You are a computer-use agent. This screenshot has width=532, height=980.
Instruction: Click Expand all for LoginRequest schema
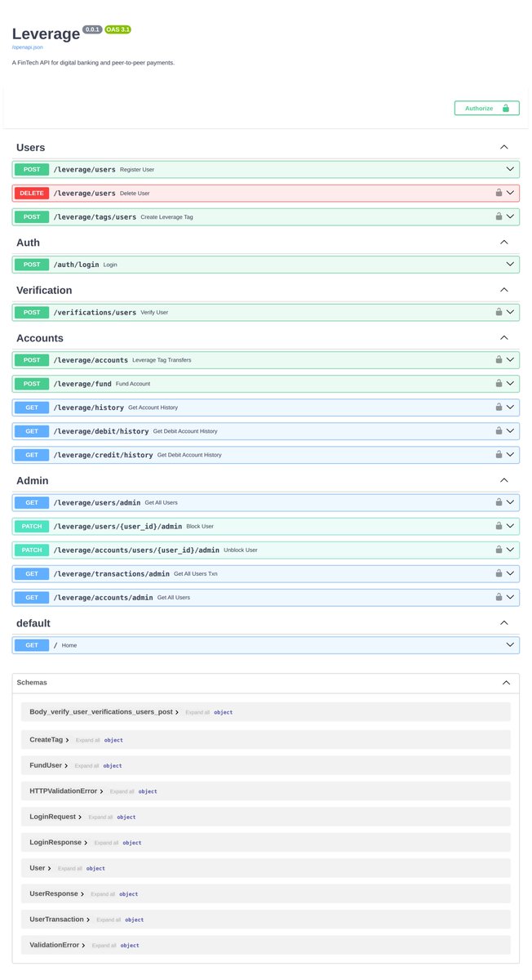tap(100, 817)
